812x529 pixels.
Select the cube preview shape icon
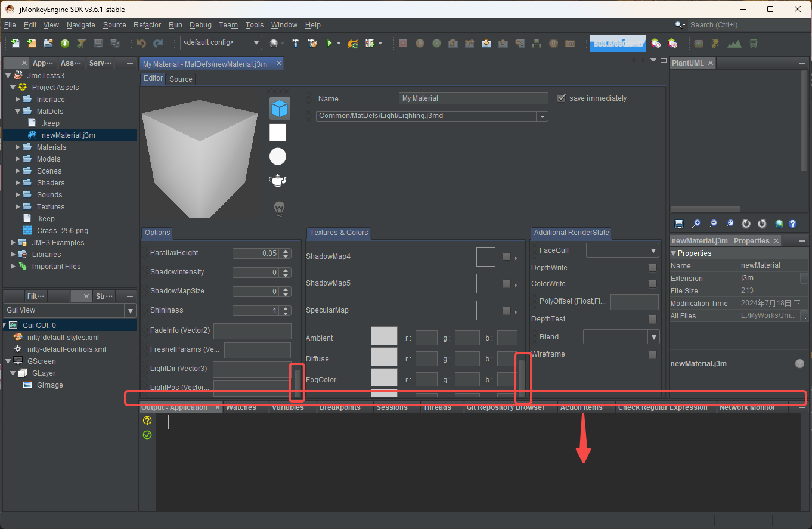280,108
